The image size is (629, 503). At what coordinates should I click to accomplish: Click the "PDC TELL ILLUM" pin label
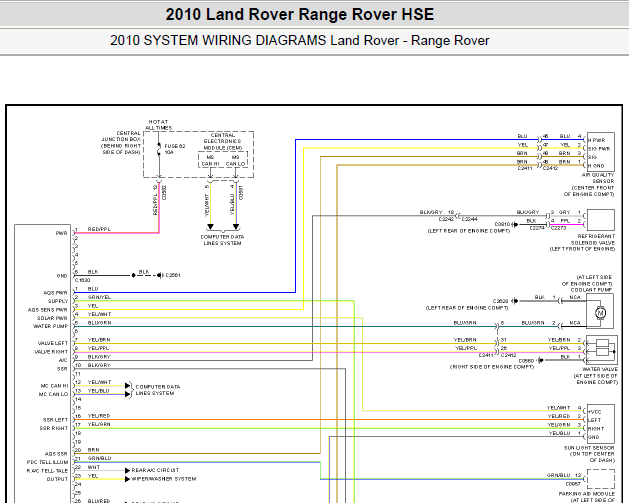(47, 462)
